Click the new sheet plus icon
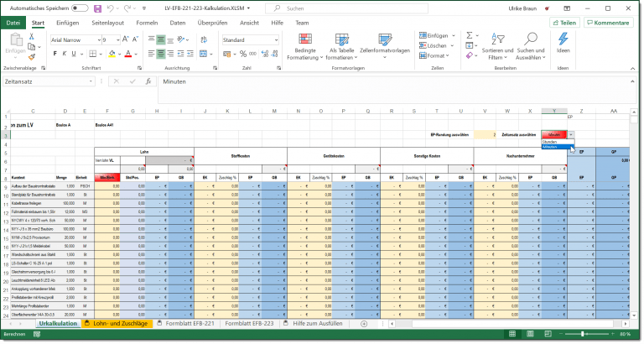644x344 pixels. pyautogui.click(x=364, y=324)
